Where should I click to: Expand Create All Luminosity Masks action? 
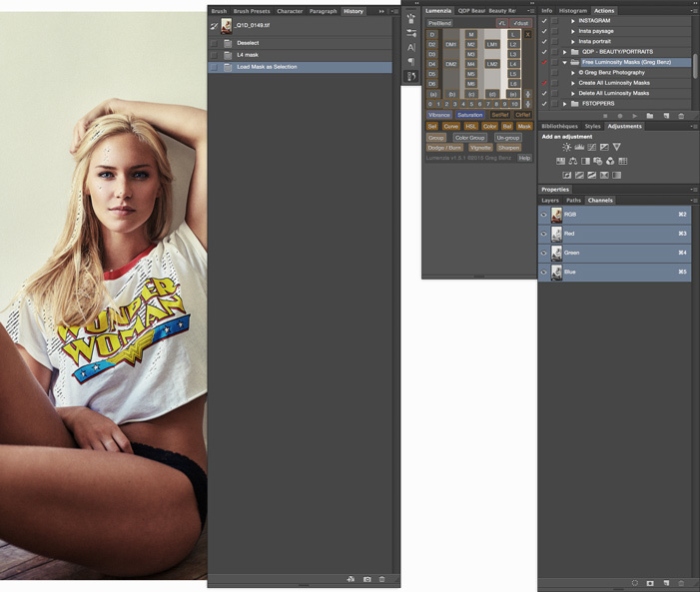[573, 83]
